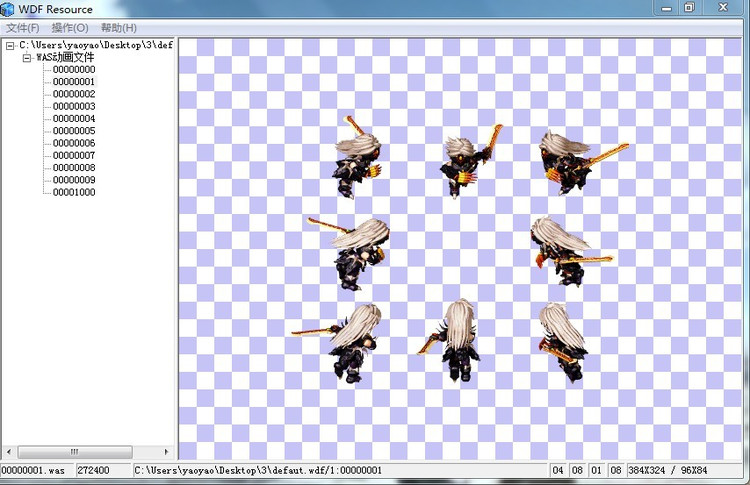Select tree item 00000003

74,106
